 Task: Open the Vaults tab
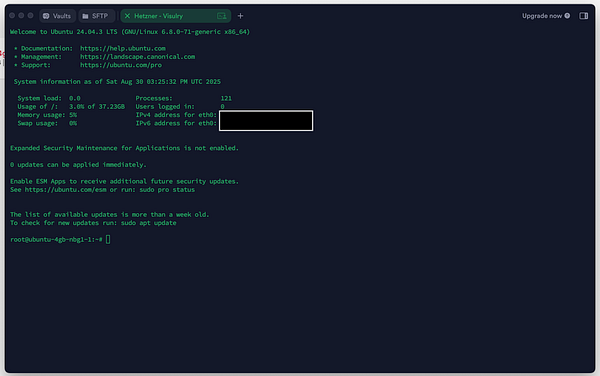pos(57,16)
